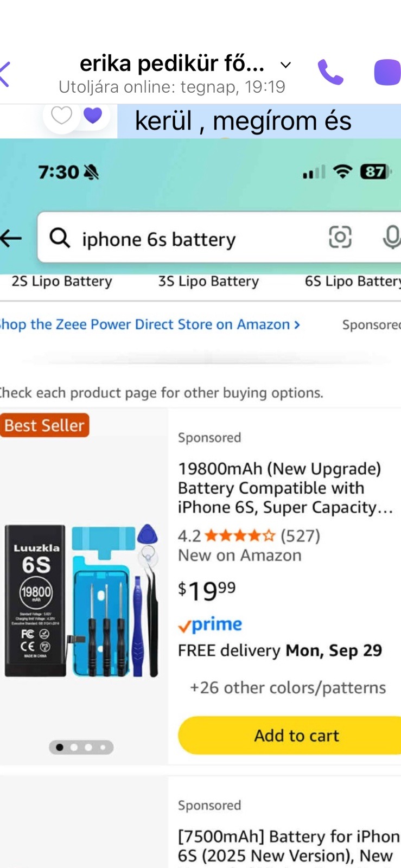Open Zeee Power Direct Store link arrow
Image resolution: width=401 pixels, height=868 pixels.
[297, 324]
